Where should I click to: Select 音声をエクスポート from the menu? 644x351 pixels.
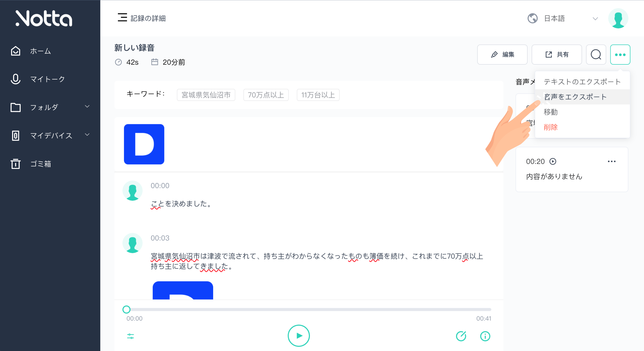575,96
